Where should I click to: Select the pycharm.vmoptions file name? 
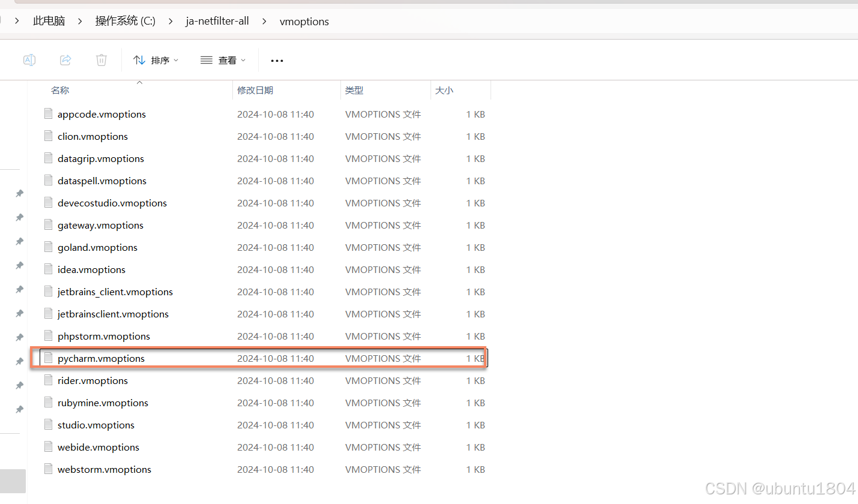(x=101, y=358)
